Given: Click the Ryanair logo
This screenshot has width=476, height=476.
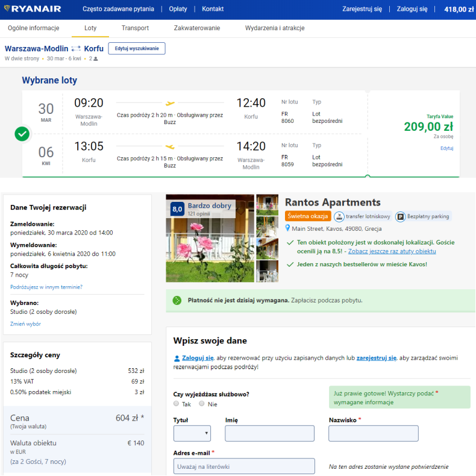Looking at the screenshot, I should (x=33, y=9).
